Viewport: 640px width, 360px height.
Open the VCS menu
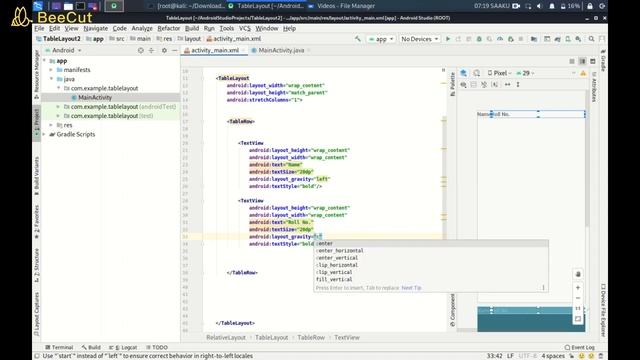[x=244, y=28]
